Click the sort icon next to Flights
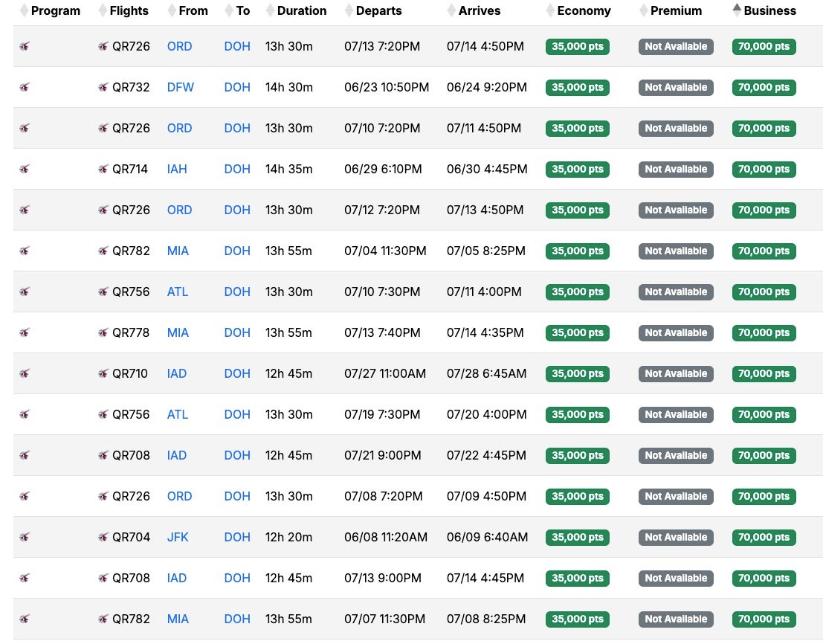 click(x=103, y=10)
